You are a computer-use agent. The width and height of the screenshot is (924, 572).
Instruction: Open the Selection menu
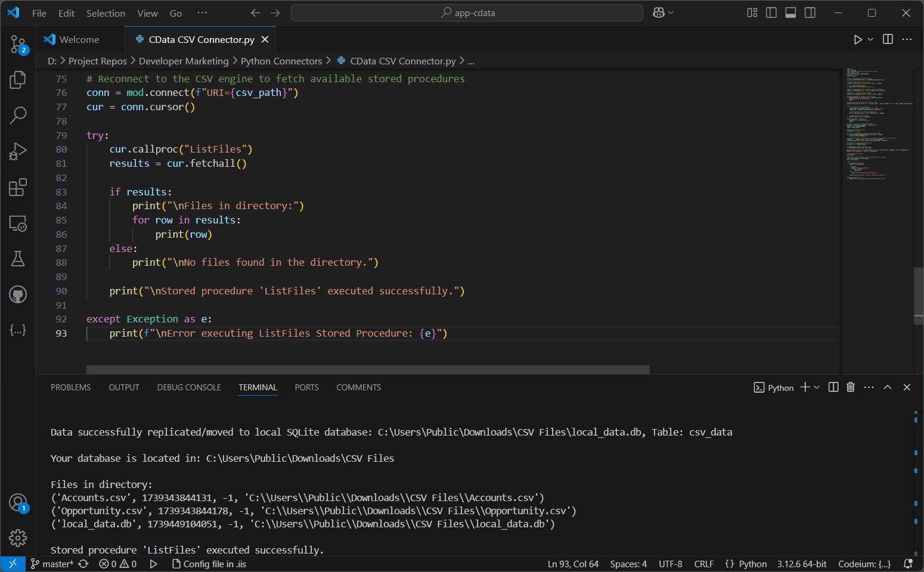(106, 13)
